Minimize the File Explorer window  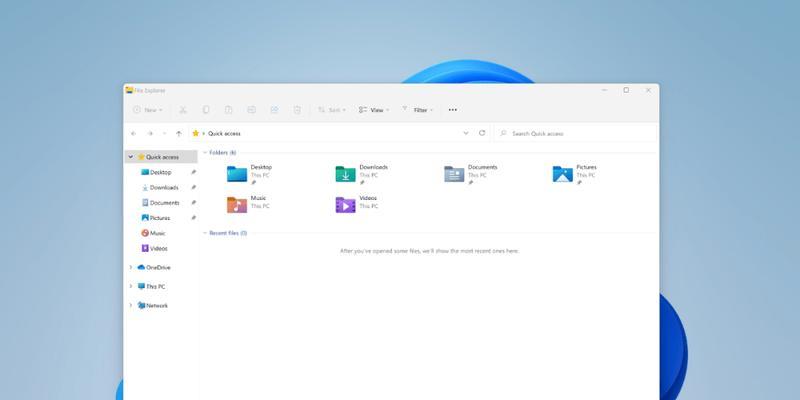click(x=604, y=90)
